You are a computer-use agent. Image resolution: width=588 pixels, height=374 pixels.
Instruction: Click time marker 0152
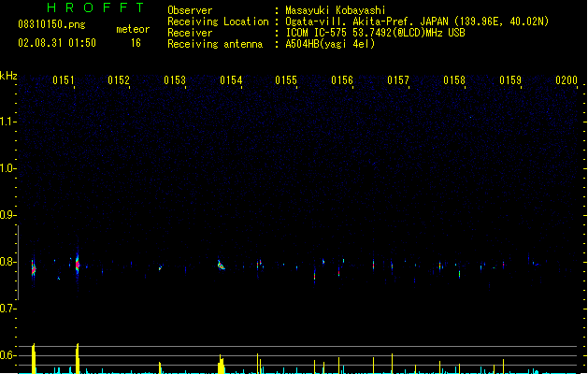119,80
